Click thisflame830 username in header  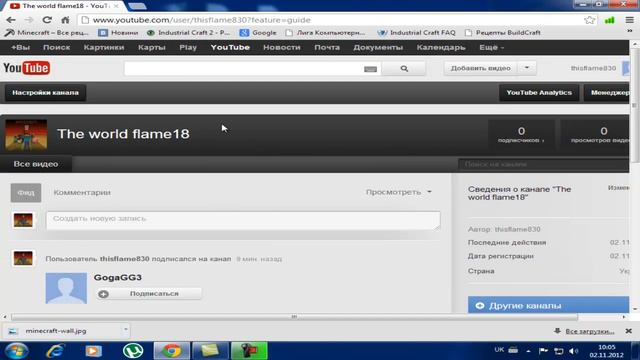coord(593,68)
